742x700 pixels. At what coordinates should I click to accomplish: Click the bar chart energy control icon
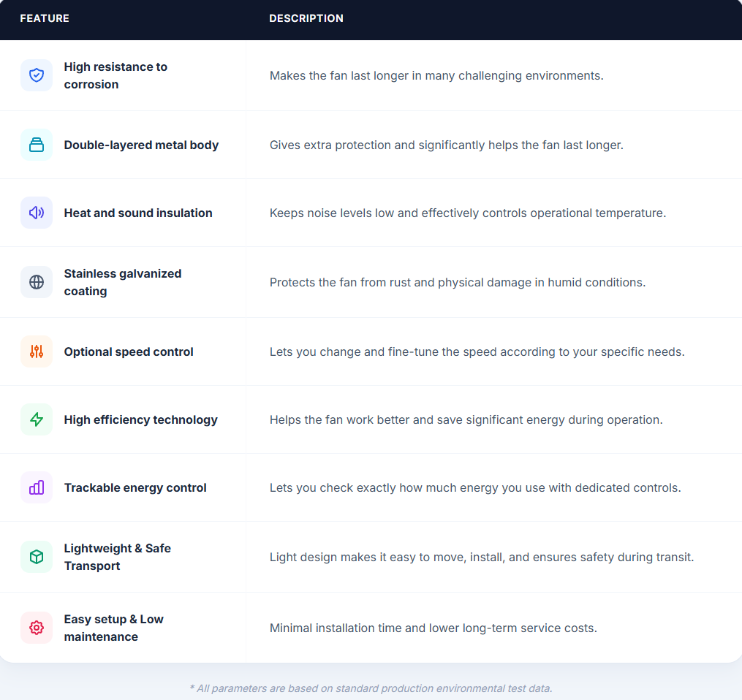36,487
